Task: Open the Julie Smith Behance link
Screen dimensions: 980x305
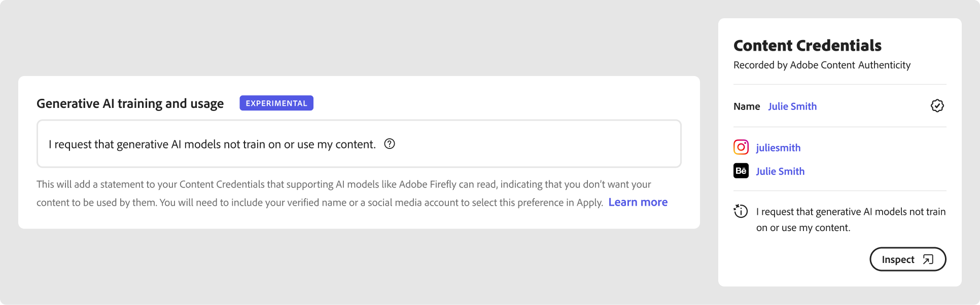Action: click(780, 171)
